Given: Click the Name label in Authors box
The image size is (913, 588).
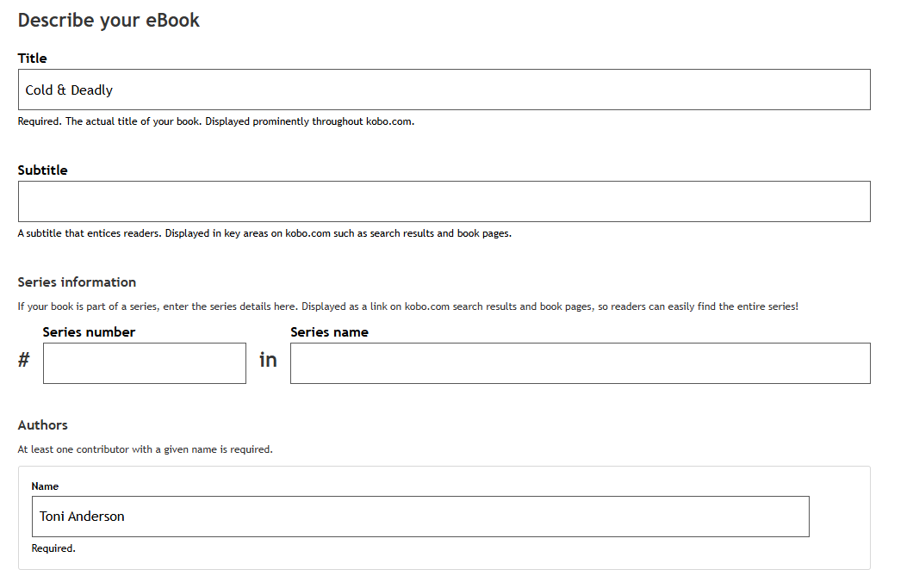Looking at the screenshot, I should 45,486.
